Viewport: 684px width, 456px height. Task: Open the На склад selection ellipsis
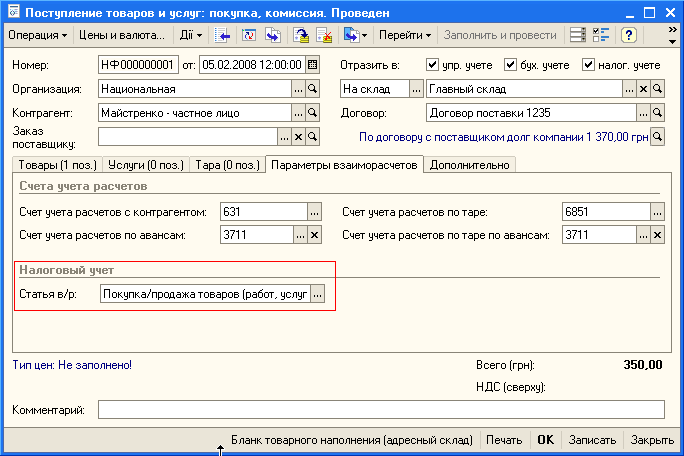(x=414, y=89)
